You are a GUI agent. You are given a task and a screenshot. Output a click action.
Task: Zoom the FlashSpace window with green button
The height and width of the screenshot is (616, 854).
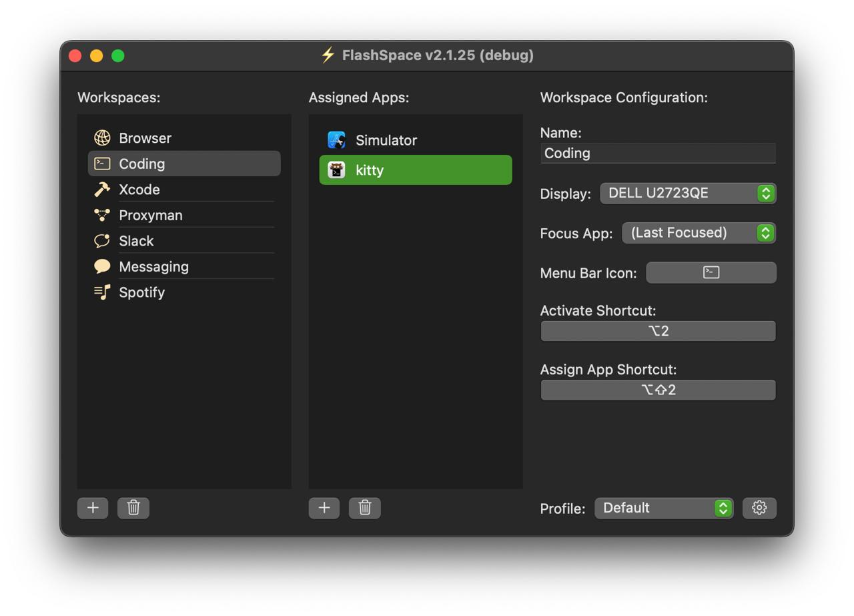tap(118, 56)
